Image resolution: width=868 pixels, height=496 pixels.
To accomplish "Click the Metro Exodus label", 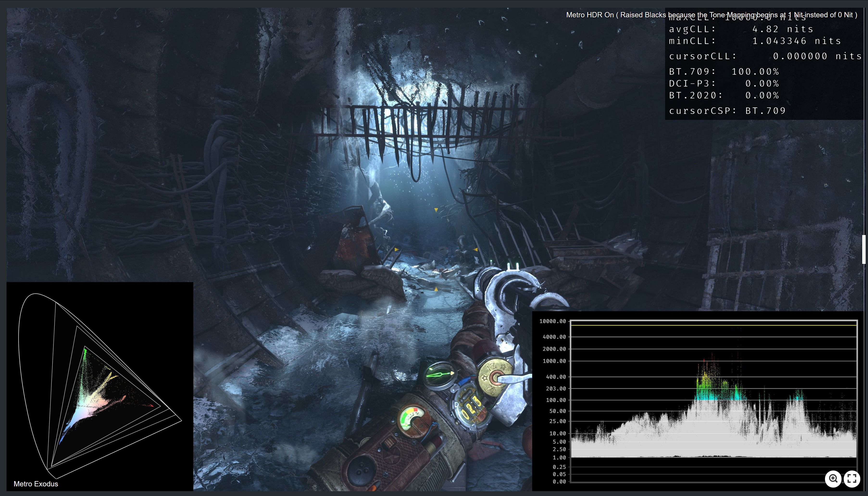I will 36,483.
